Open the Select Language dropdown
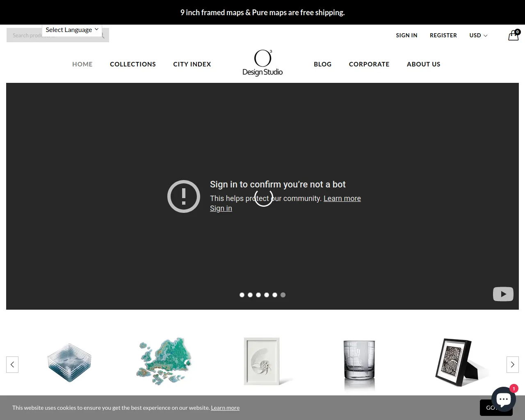The width and height of the screenshot is (525, 420). pos(72,30)
